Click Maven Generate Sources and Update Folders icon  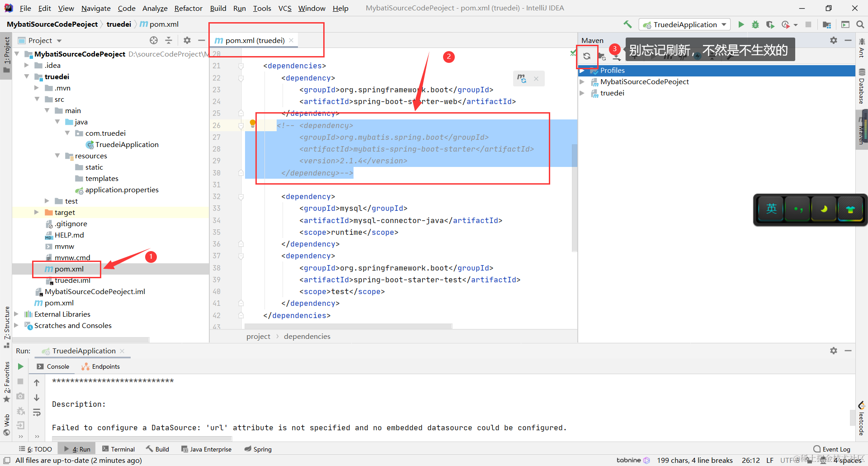coord(602,57)
